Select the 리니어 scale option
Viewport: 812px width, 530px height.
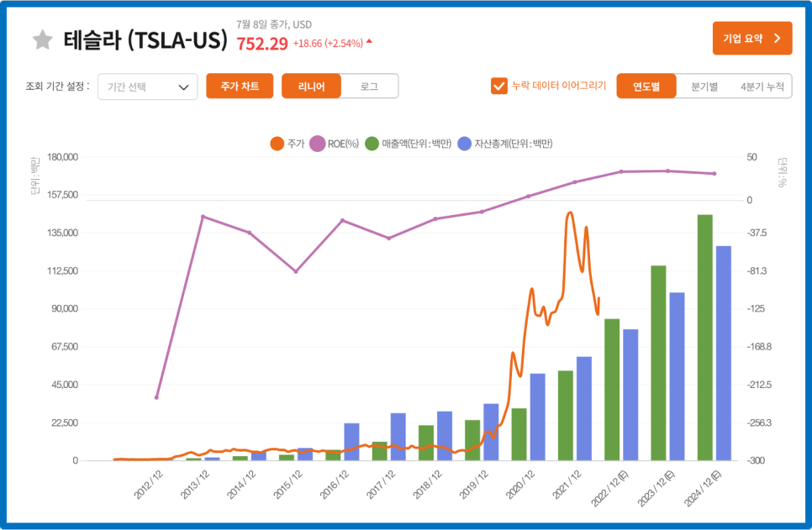pos(311,86)
